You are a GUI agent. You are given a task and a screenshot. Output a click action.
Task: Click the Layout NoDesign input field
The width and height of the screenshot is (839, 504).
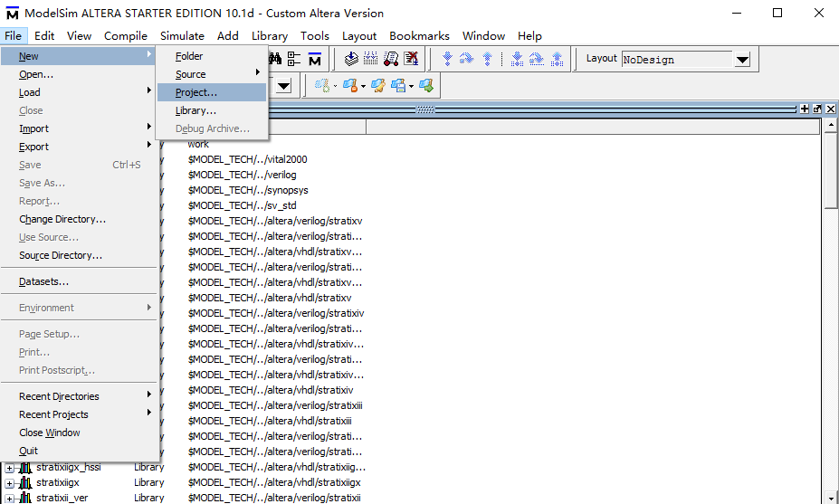(x=677, y=60)
